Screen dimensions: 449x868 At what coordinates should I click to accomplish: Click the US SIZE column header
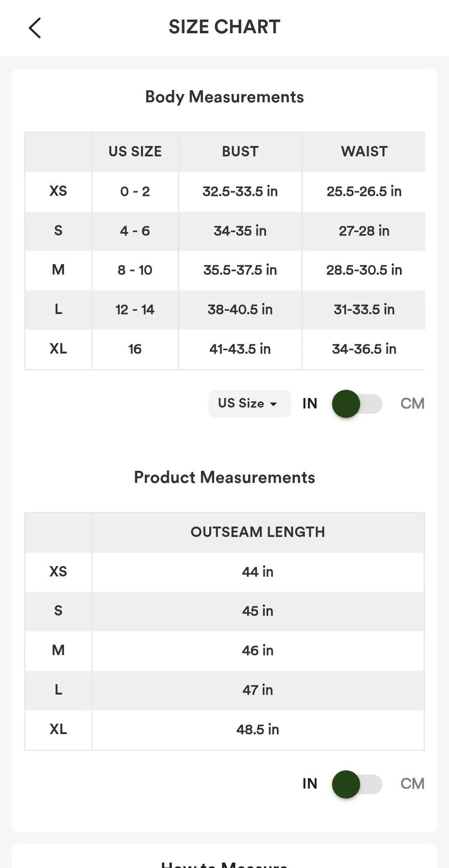pos(135,151)
